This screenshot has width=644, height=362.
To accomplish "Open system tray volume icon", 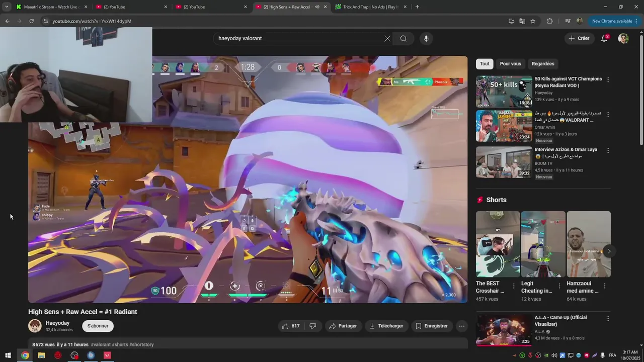I will (554, 355).
